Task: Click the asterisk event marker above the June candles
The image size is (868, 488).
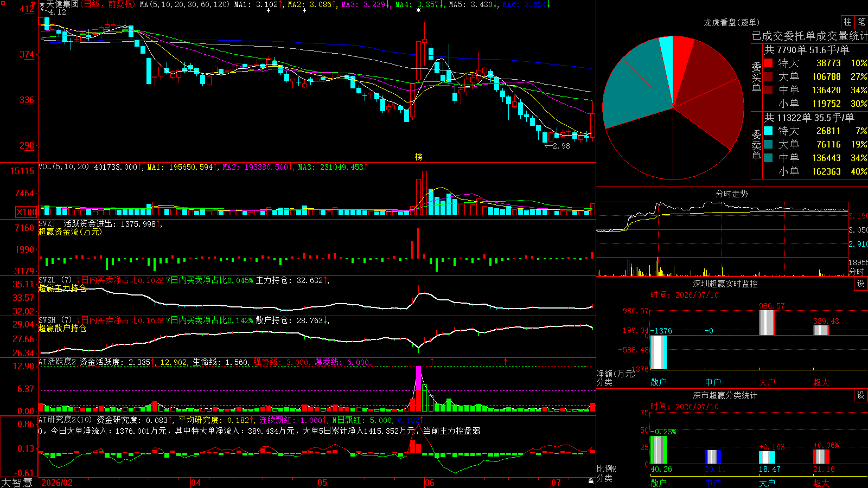Action: [418, 10]
